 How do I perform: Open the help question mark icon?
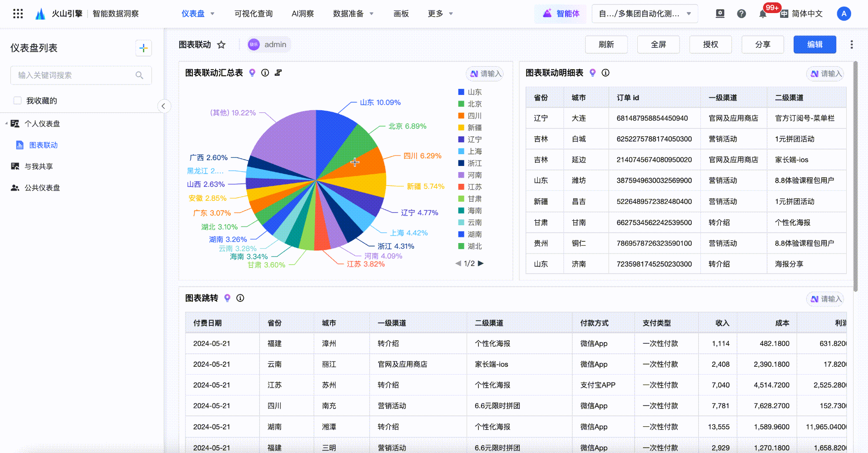(741, 14)
